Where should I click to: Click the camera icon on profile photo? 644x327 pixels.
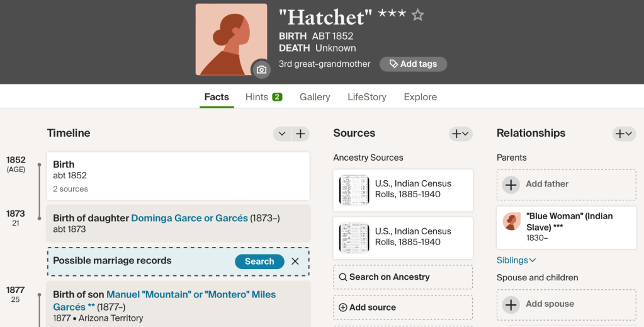(261, 69)
